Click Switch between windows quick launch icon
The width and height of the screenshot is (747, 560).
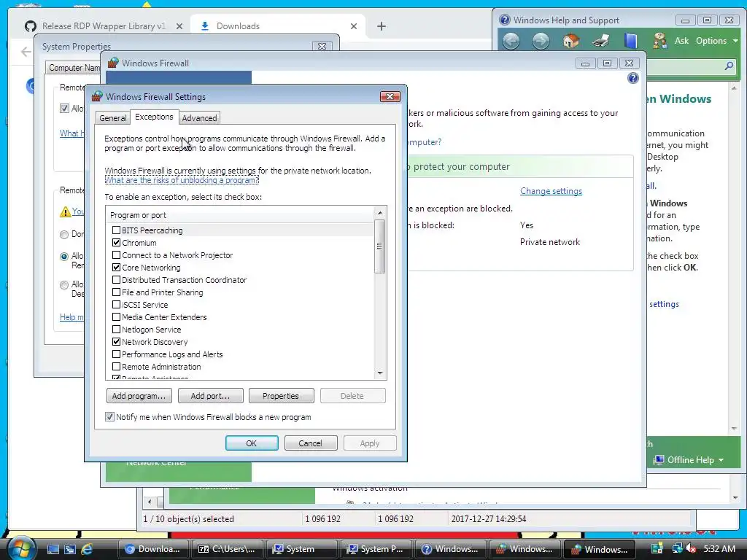click(70, 549)
